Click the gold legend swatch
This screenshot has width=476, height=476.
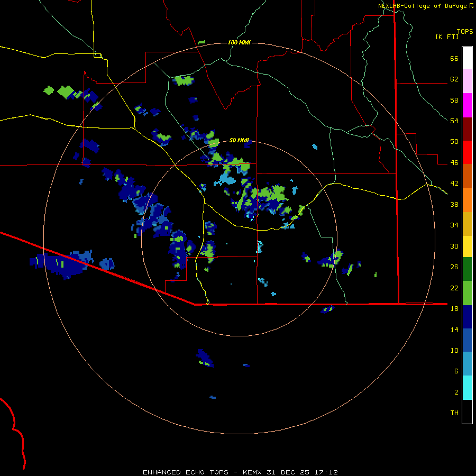pyautogui.click(x=467, y=224)
